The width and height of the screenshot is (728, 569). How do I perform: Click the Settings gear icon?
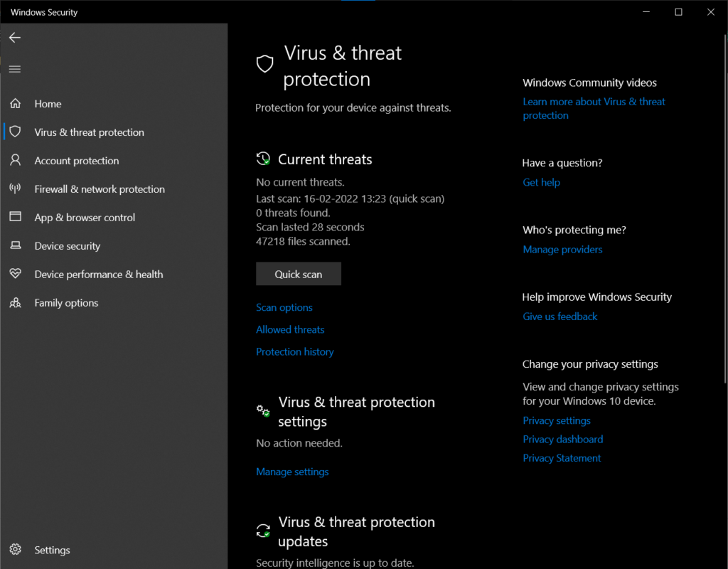16,550
